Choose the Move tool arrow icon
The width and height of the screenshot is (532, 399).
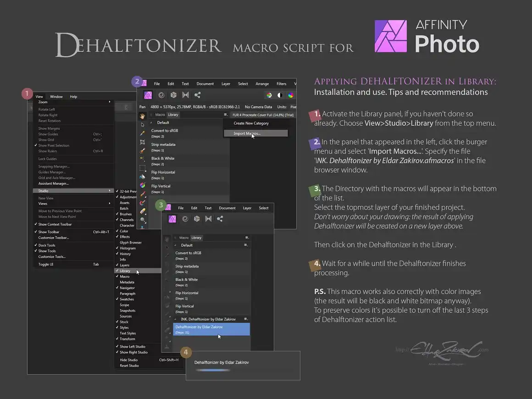[x=143, y=125]
